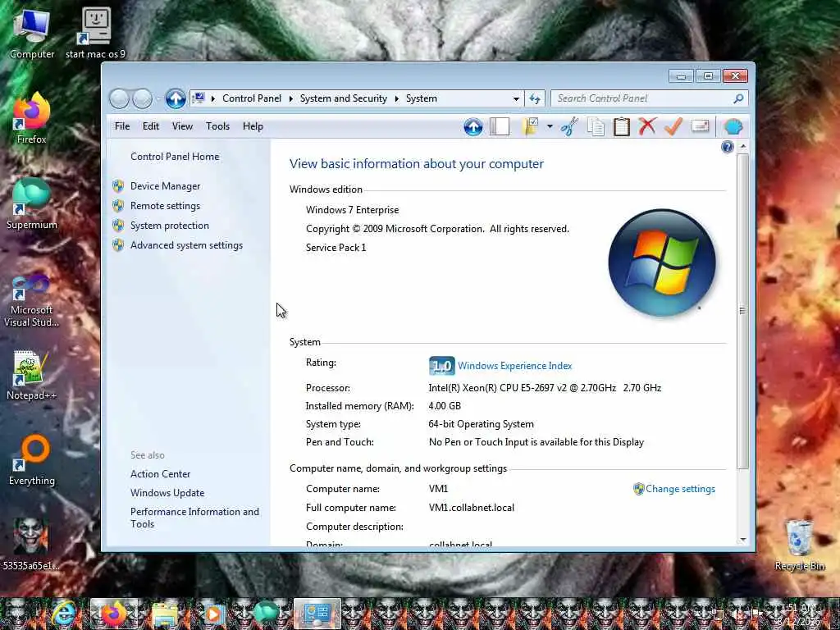Click the Paste clipboard icon
The height and width of the screenshot is (630, 840).
622,127
